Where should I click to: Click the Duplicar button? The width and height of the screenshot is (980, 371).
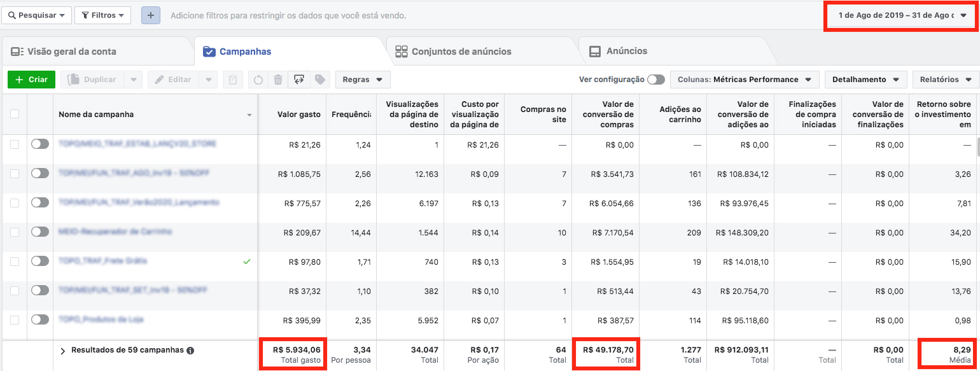coord(93,80)
